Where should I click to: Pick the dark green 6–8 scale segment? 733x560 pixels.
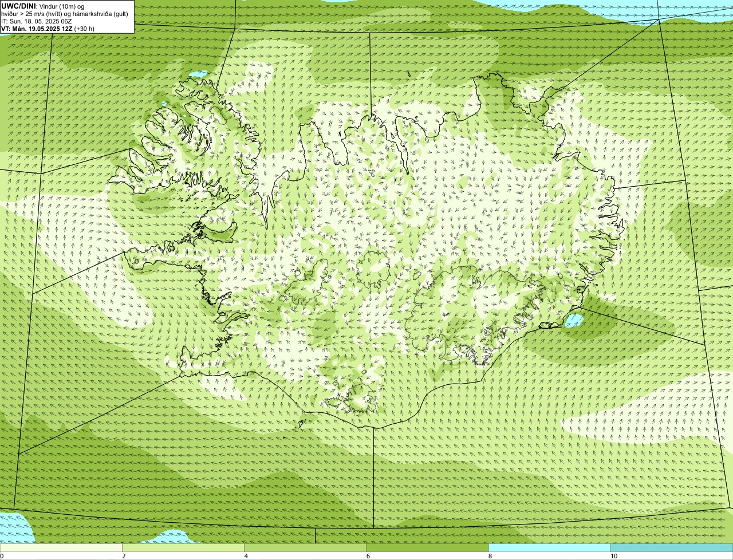click(x=427, y=548)
